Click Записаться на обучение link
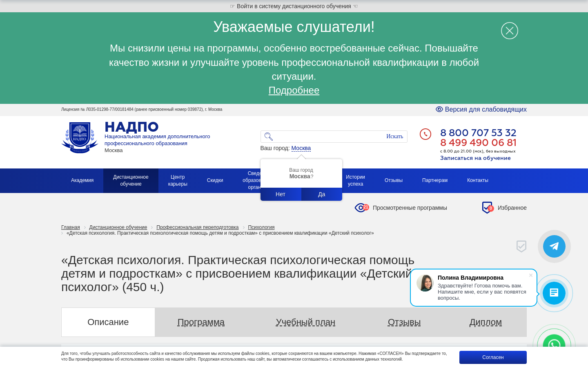 [x=475, y=158]
